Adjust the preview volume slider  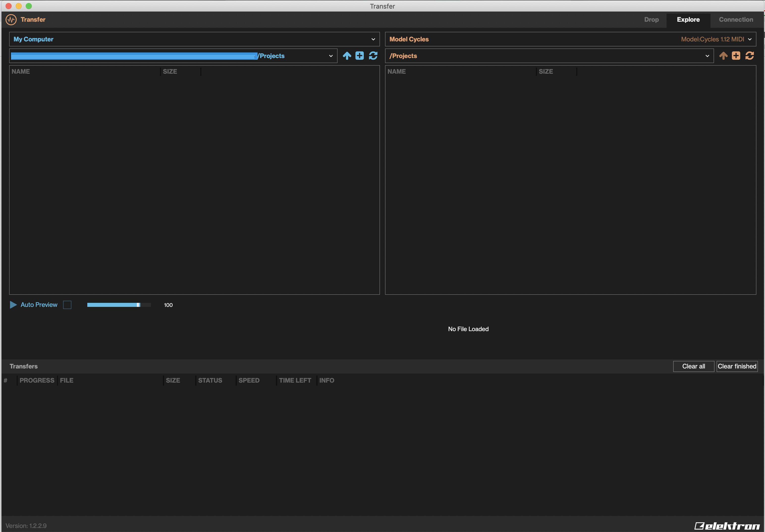pyautogui.click(x=119, y=305)
